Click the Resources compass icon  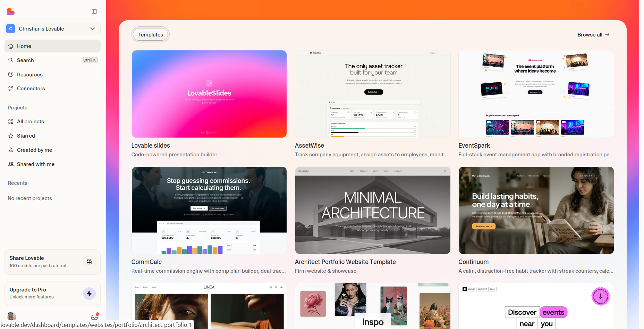[x=11, y=74]
